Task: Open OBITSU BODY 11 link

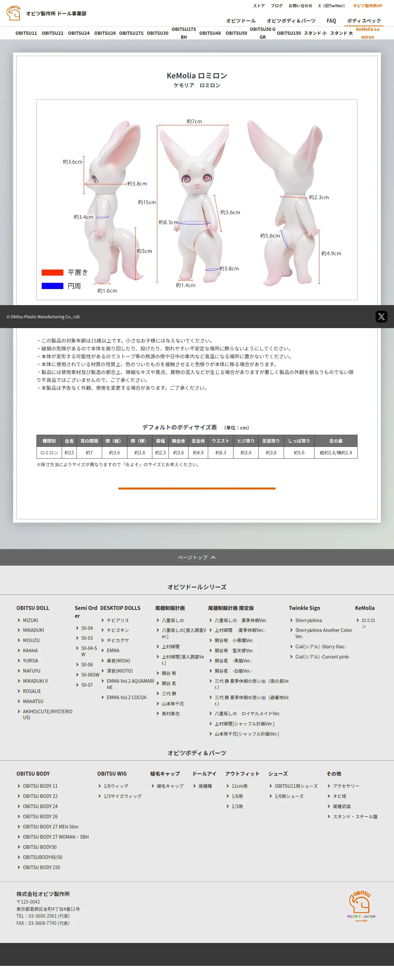Action: [40, 786]
